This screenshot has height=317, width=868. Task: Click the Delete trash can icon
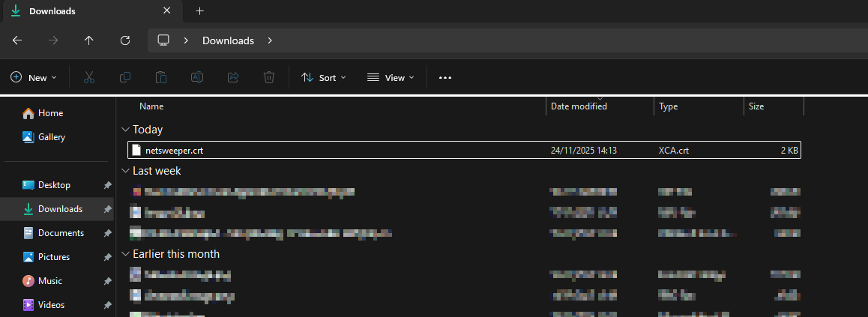pos(269,77)
